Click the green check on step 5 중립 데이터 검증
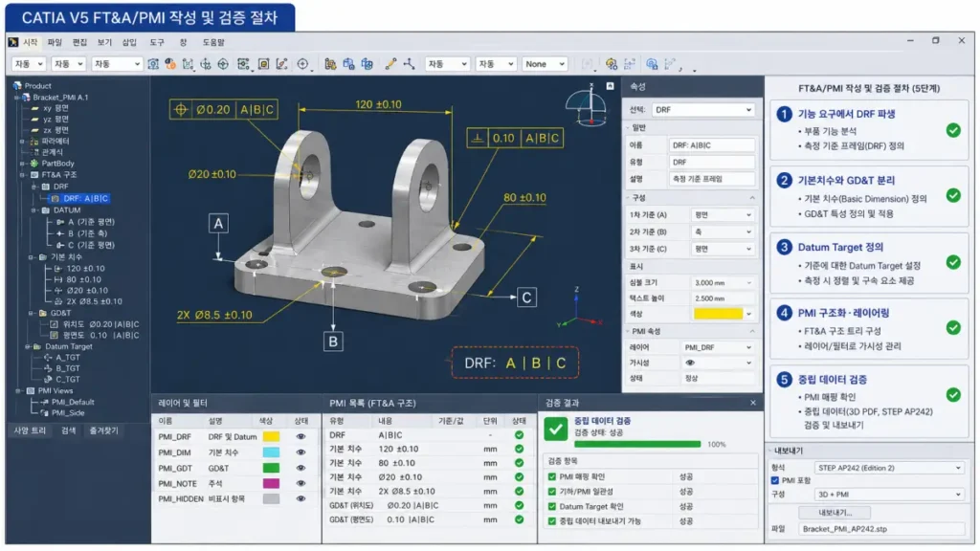The image size is (980, 551). 953,395
